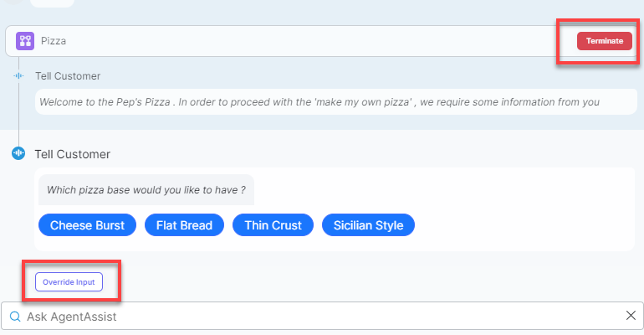Choose the Cheese Burst pizza base
644x335 pixels.
[87, 225]
